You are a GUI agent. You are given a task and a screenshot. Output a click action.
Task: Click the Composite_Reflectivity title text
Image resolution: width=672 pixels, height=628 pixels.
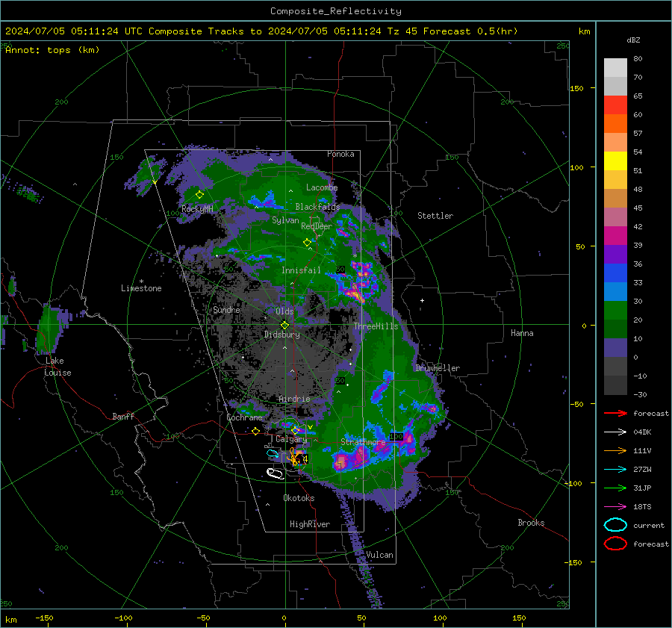click(336, 11)
